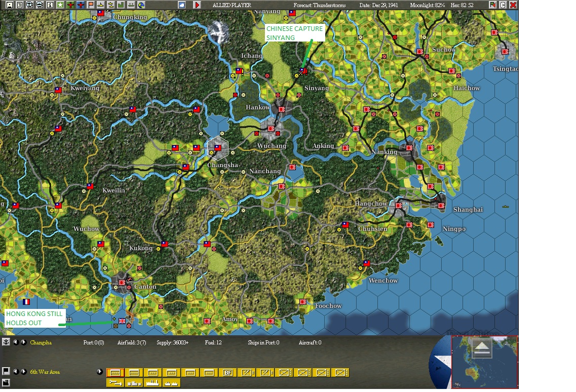
Task: Click the Chinese flag unit at Wenchow
Action: [x=367, y=263]
